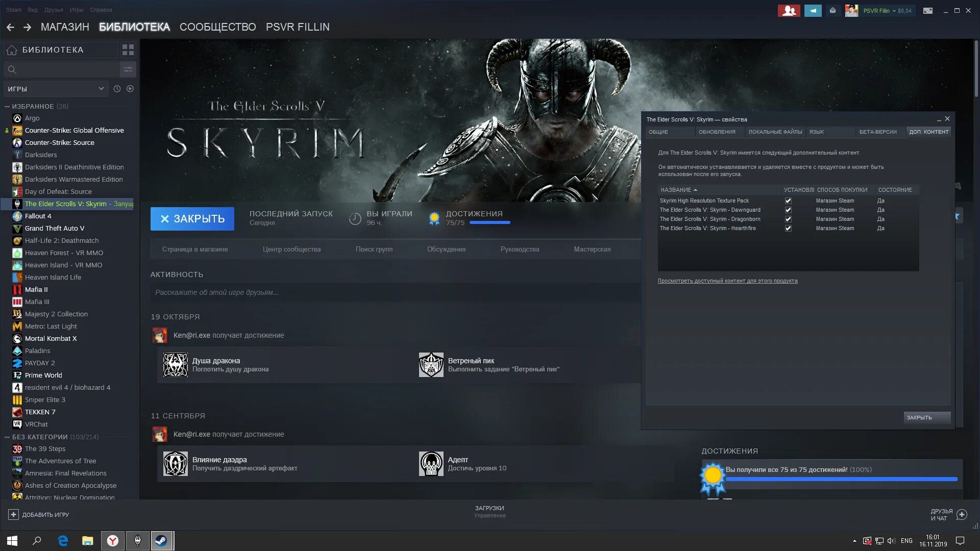Show hidden system tray icons
The height and width of the screenshot is (551, 980).
click(854, 541)
